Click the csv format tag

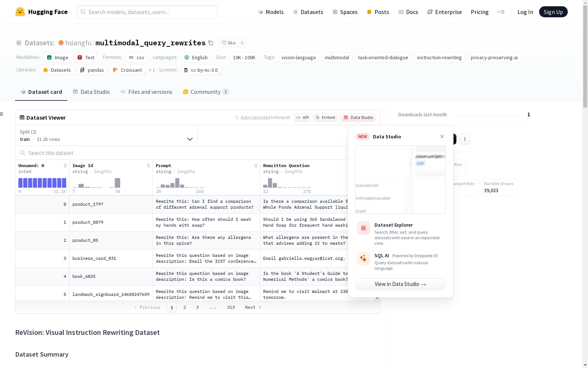[x=137, y=57]
